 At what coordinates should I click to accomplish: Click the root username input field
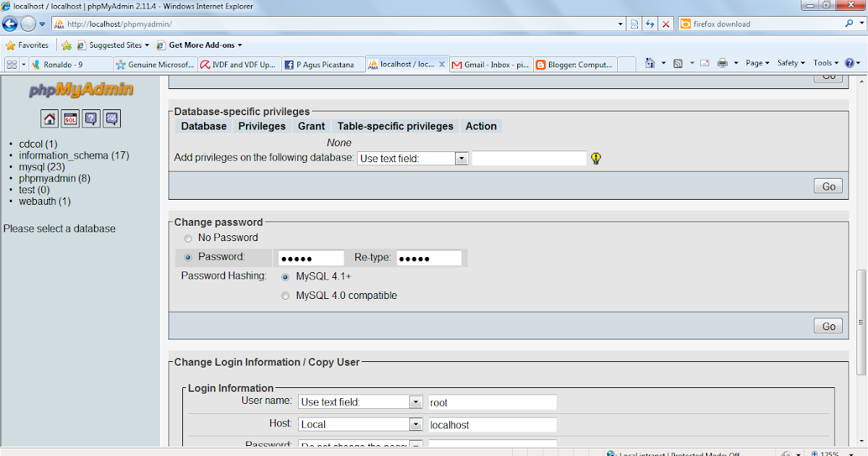pyautogui.click(x=492, y=402)
